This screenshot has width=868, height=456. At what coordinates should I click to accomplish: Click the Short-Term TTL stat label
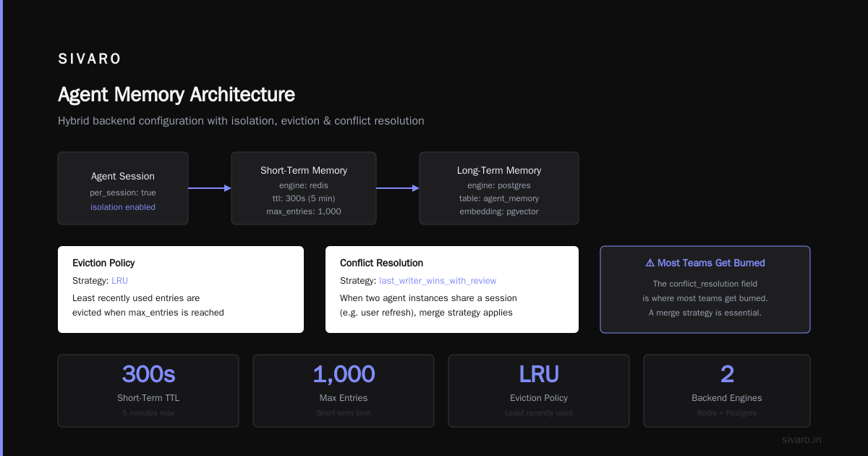(148, 398)
